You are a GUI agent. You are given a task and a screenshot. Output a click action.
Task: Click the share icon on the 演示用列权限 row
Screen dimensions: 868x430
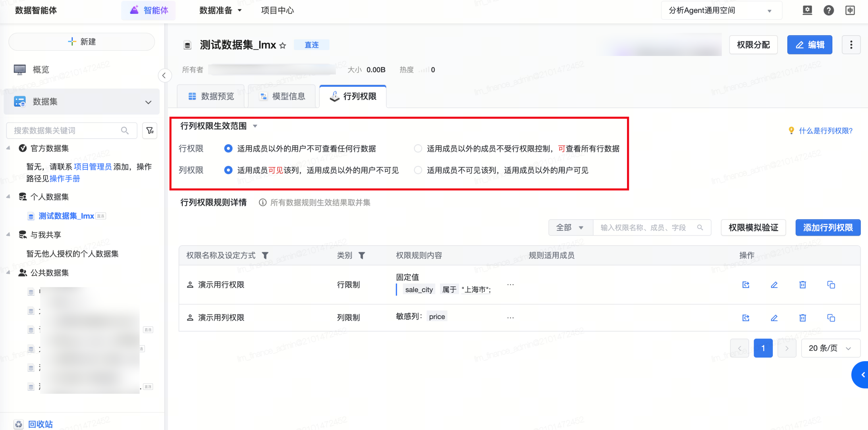point(746,317)
